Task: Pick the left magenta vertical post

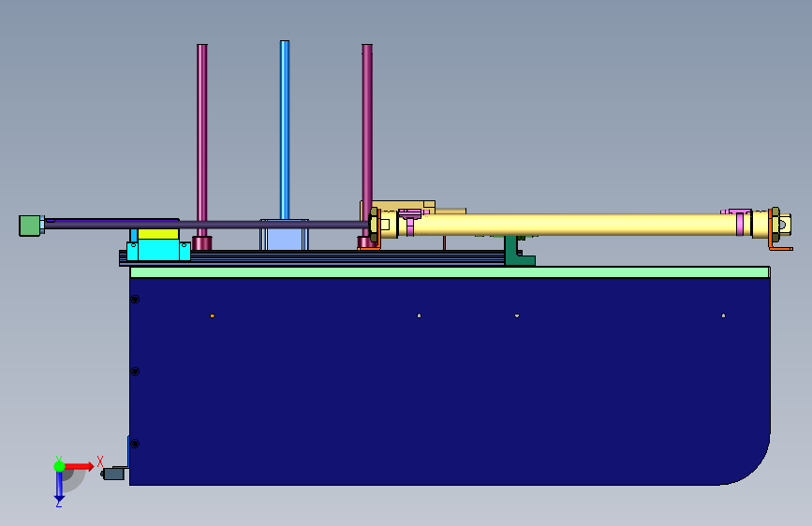Action: click(202, 139)
